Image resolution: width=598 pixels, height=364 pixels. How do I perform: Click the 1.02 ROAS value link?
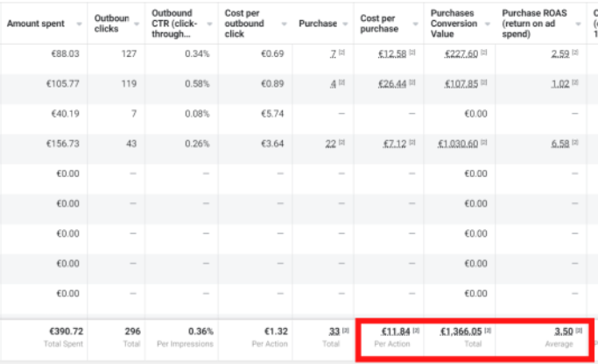click(560, 84)
